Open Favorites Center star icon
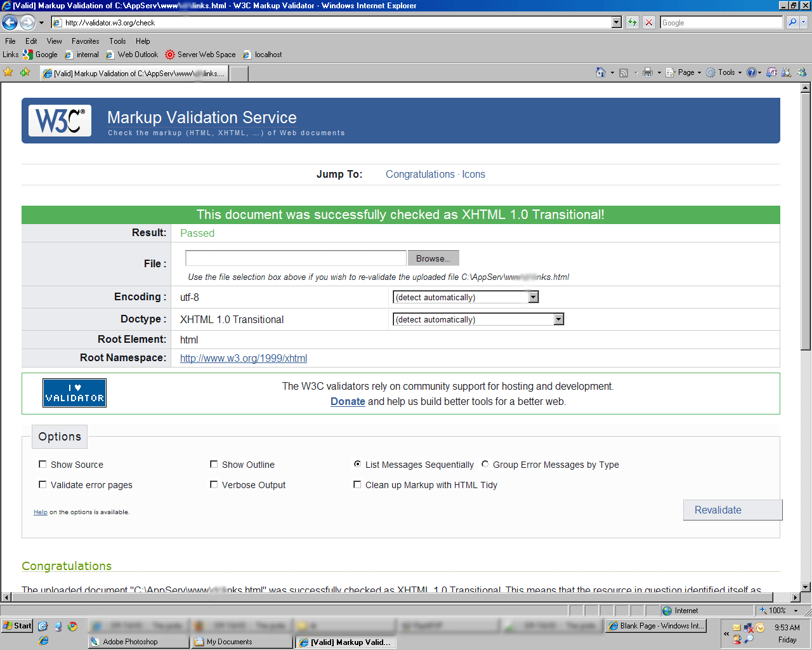 pyautogui.click(x=8, y=72)
